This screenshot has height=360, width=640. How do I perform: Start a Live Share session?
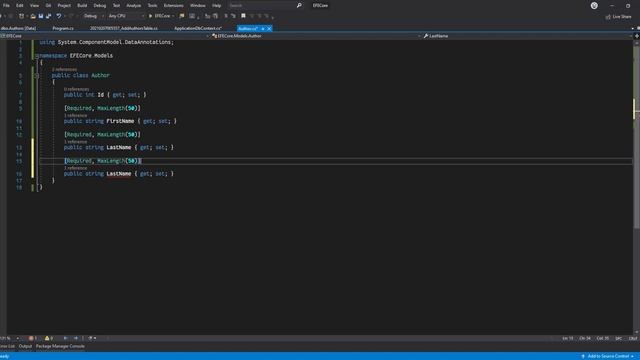coord(618,17)
